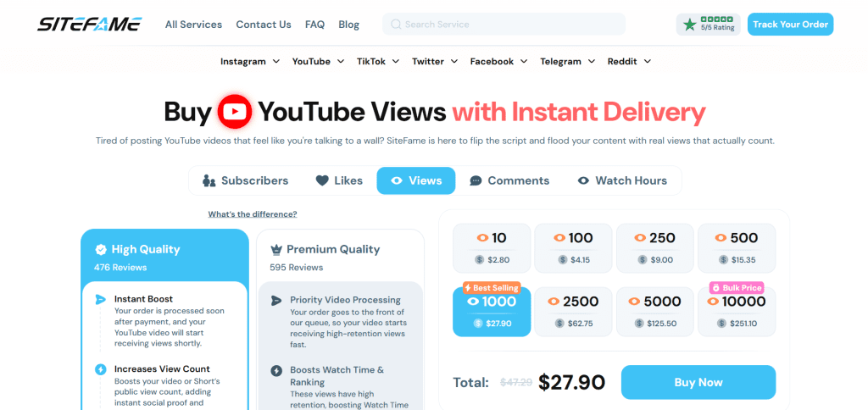Click the crossed-out $47.29 price

(516, 382)
